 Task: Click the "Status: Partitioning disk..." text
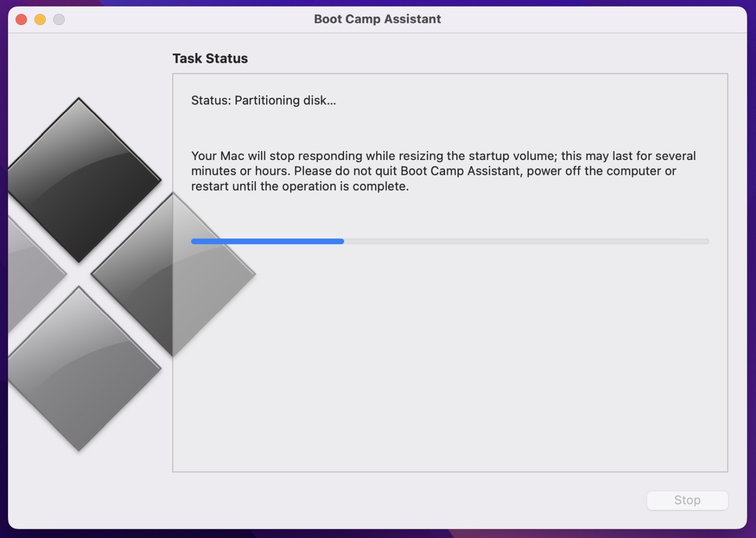tap(264, 100)
